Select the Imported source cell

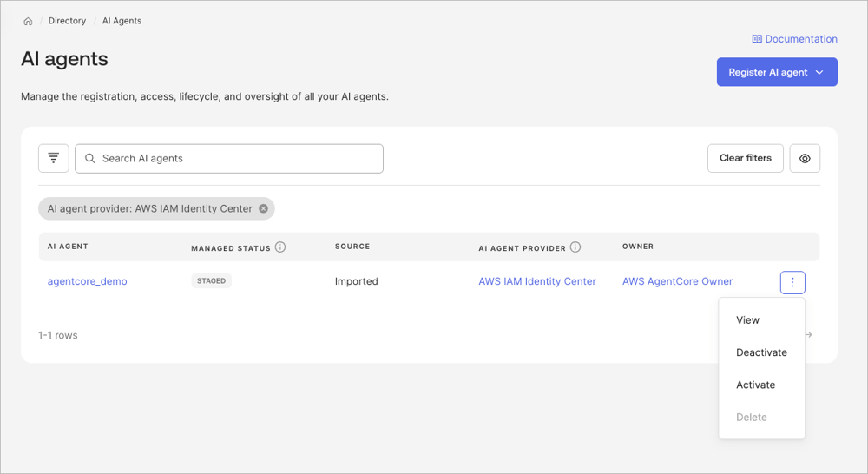pyautogui.click(x=357, y=281)
